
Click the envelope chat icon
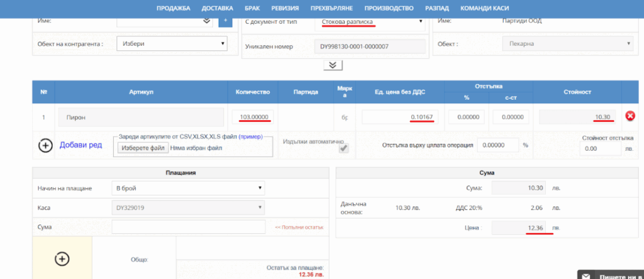(x=587, y=275)
